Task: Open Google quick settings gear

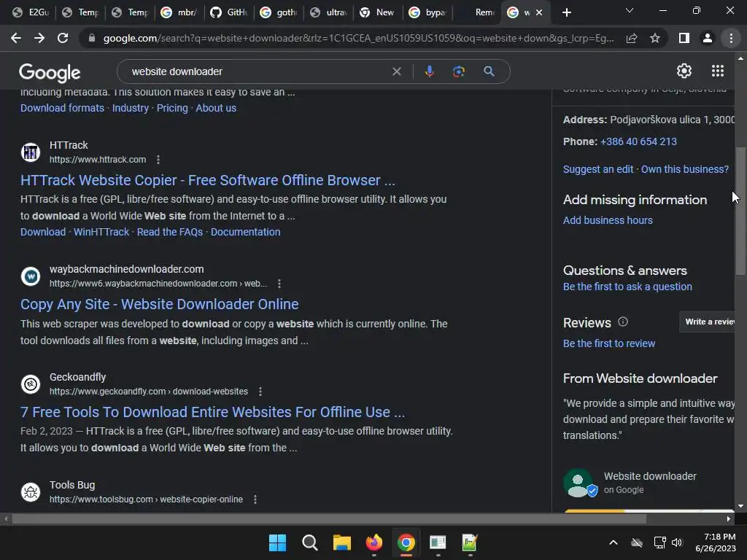Action: tap(684, 71)
